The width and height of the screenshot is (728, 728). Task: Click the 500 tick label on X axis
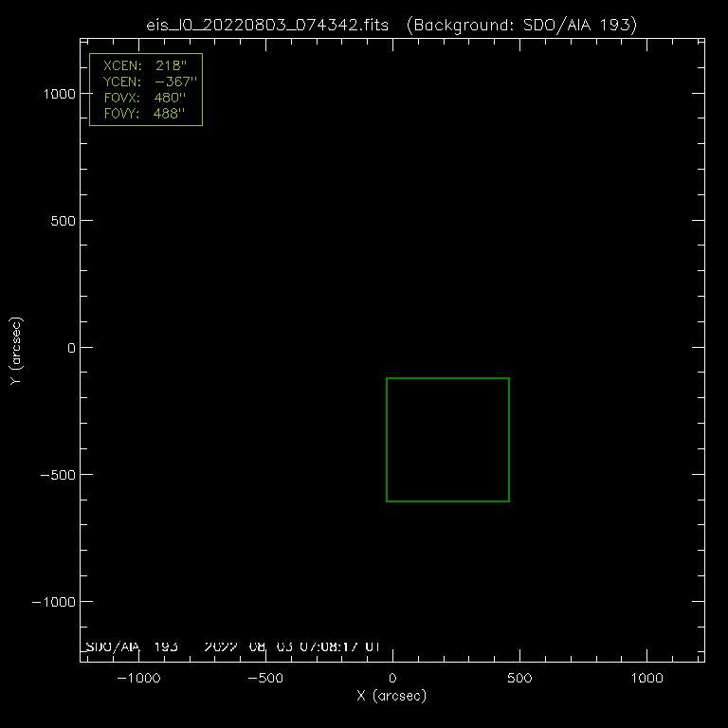pos(519,678)
